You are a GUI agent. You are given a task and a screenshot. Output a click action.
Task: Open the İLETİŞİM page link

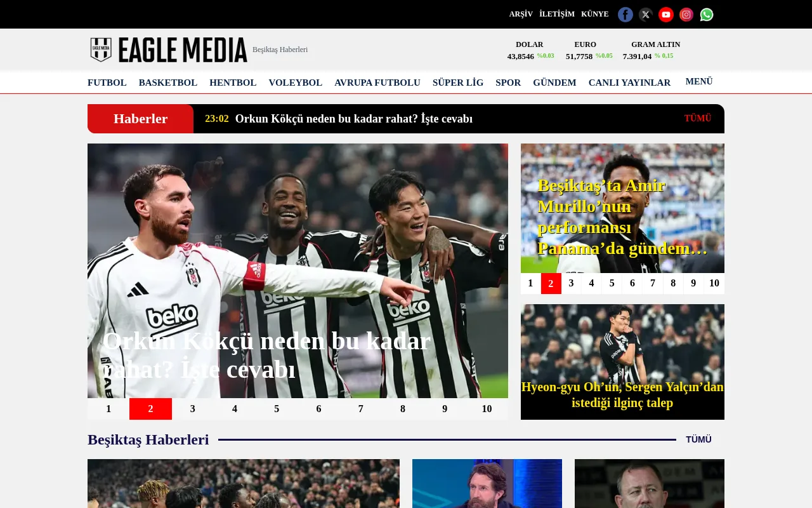[556, 14]
